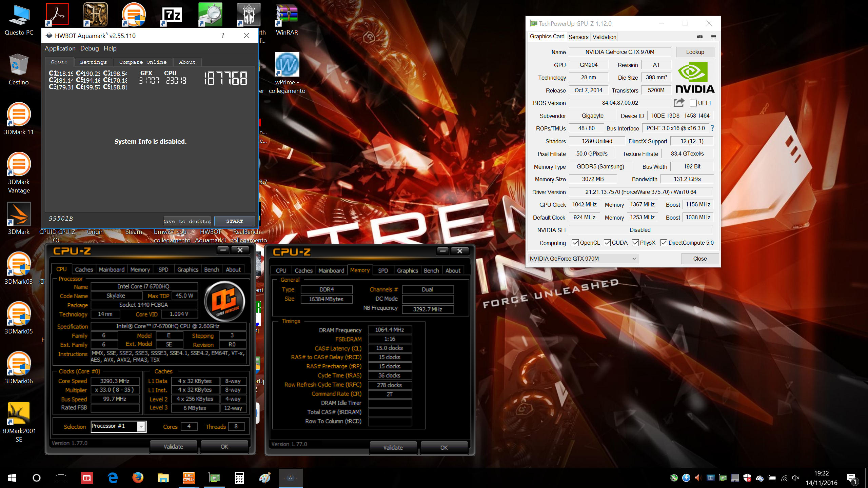Viewport: 868px width, 488px height.
Task: Open Cortana search circle on taskbar
Action: tap(36, 478)
